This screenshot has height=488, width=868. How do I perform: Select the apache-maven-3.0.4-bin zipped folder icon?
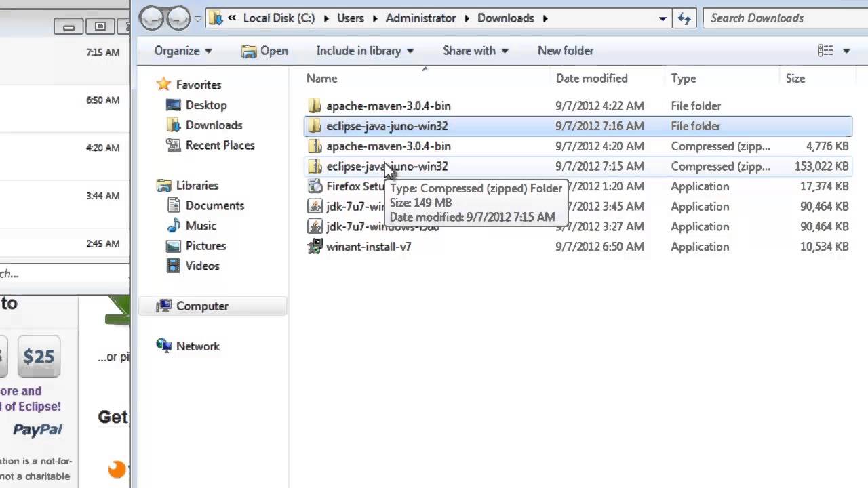315,146
